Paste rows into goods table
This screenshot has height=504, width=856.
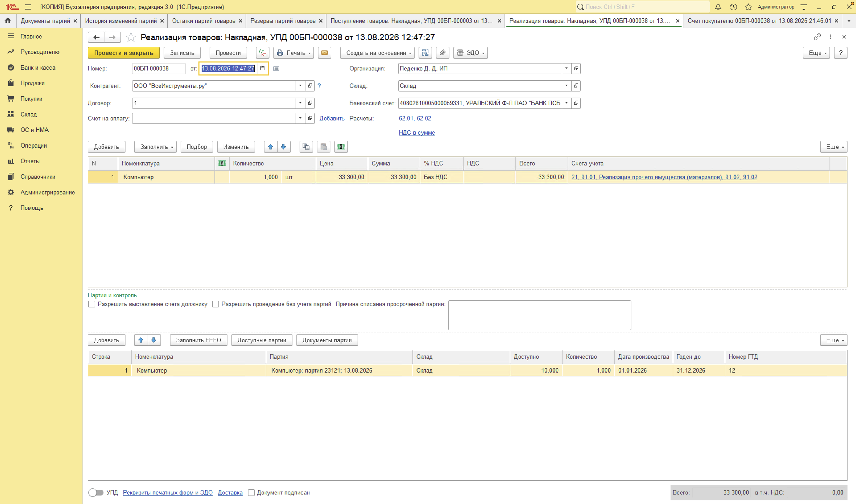click(x=324, y=147)
